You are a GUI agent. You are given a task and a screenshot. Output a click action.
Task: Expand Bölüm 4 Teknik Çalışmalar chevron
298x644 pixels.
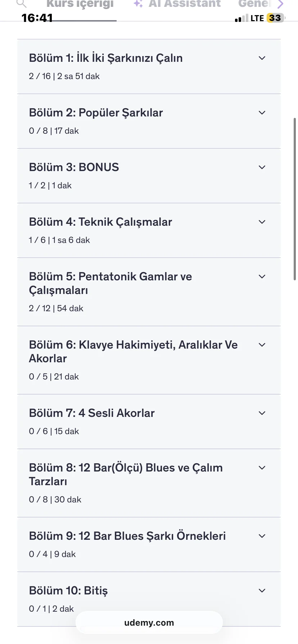tap(262, 222)
